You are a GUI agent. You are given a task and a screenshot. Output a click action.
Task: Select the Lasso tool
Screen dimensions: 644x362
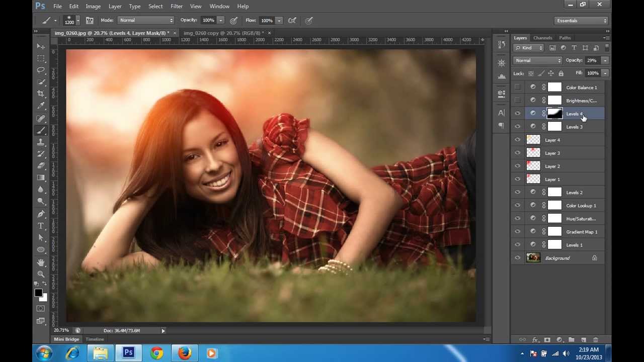point(41,70)
